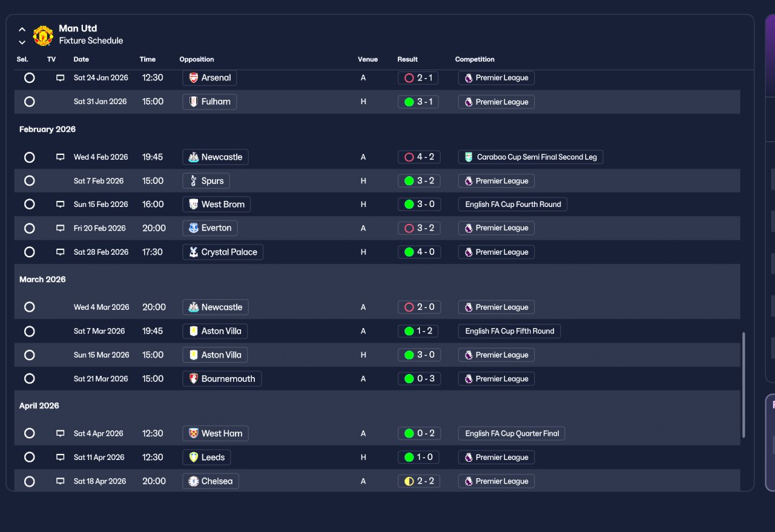Viewport: 775px width, 532px height.
Task: Click the April 2026 month heading
Action: (39, 406)
